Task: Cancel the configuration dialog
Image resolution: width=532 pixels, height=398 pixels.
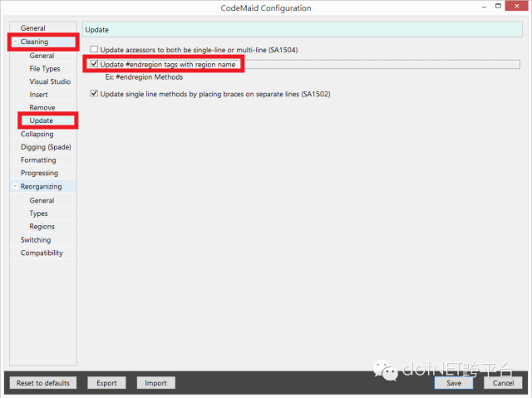Action: click(x=503, y=383)
